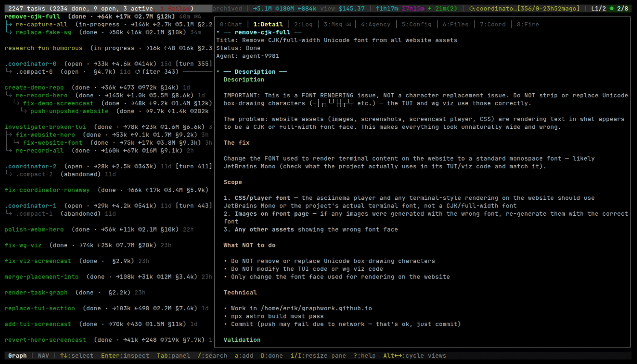This screenshot has height=364, width=637.
Task: Click the mail icon beside remove-cjk-full task row
Action: [x=197, y=17]
